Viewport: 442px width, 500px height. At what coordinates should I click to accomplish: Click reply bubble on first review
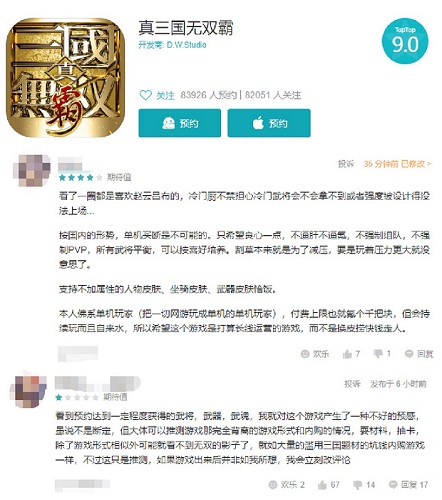pyautogui.click(x=419, y=354)
